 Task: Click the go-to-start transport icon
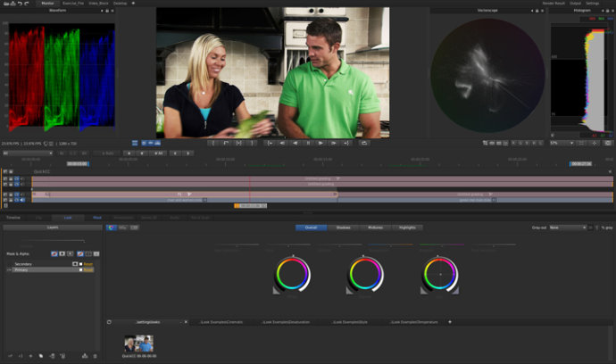point(271,143)
